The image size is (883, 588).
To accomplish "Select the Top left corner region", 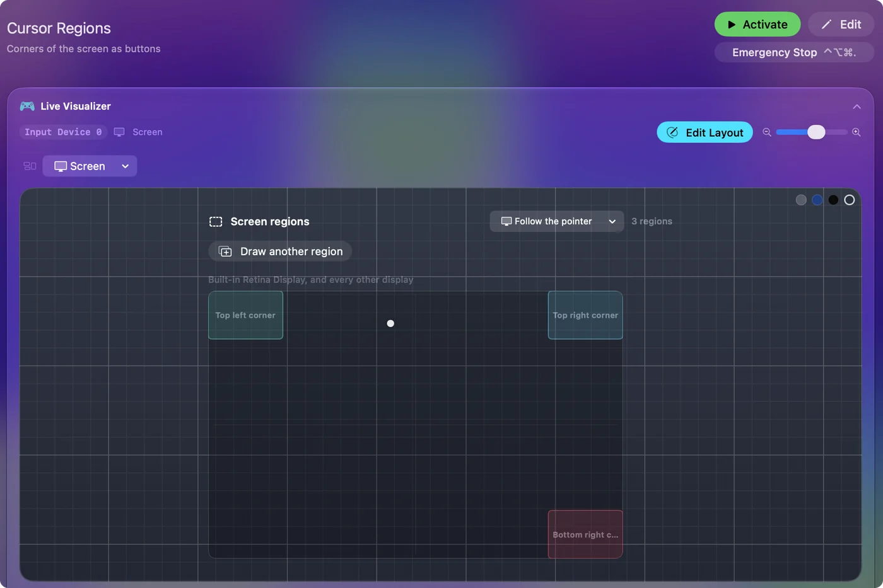I will click(245, 315).
